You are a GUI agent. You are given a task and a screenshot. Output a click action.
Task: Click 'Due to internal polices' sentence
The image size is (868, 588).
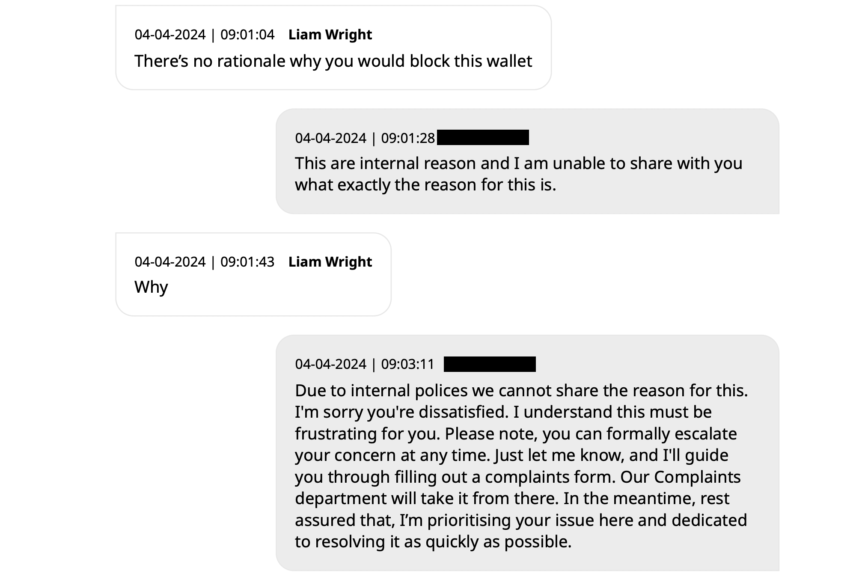521,390
